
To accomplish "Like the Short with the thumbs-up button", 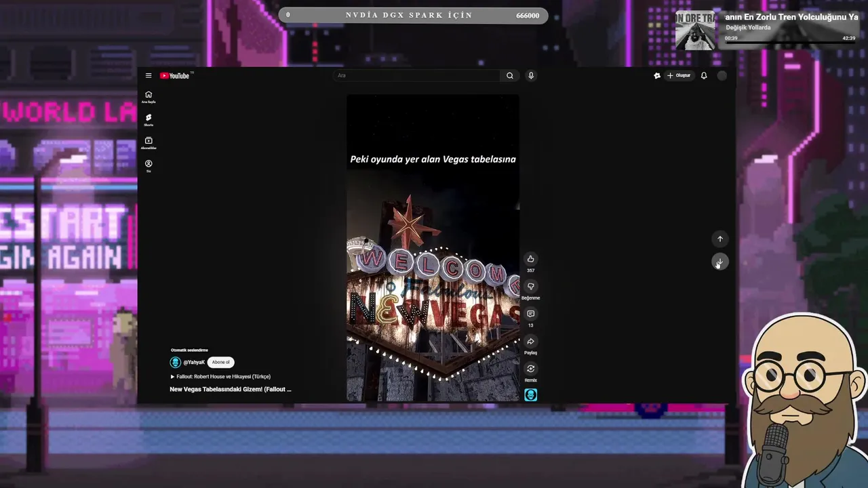I will pos(530,259).
